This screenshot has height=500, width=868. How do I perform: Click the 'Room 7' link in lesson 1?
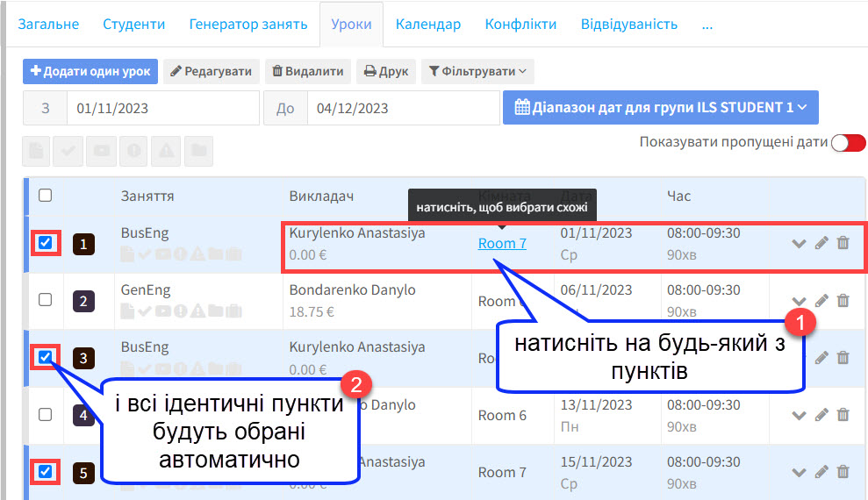tap(502, 243)
